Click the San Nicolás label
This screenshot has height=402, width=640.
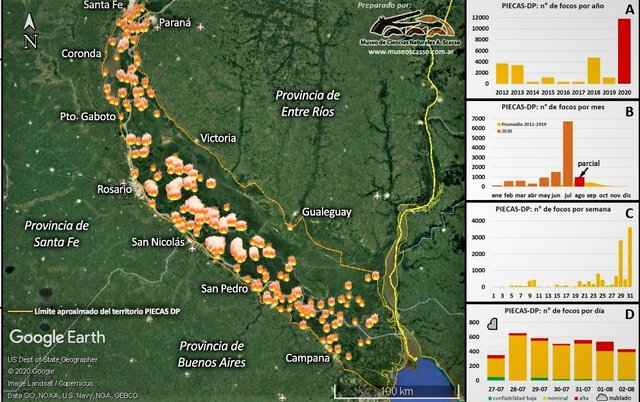158,242
